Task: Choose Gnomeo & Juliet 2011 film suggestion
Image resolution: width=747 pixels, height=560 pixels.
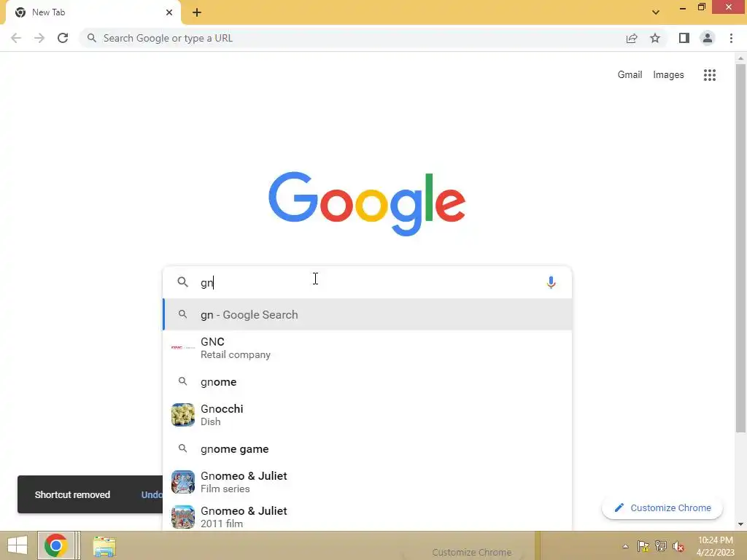Action: tap(368, 517)
